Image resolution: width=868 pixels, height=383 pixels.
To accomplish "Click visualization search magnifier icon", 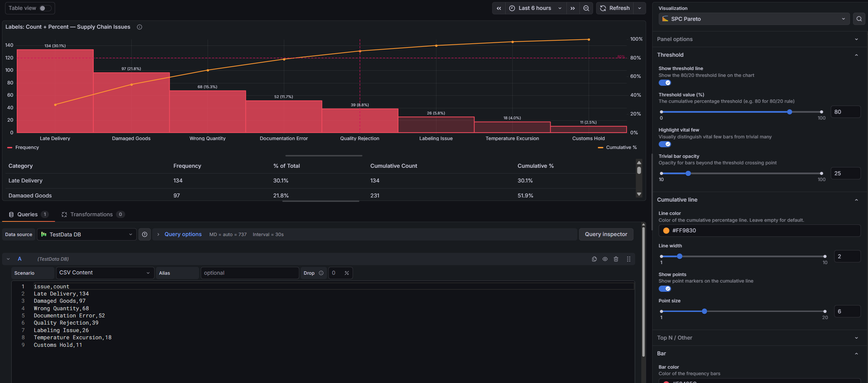I will (x=859, y=19).
